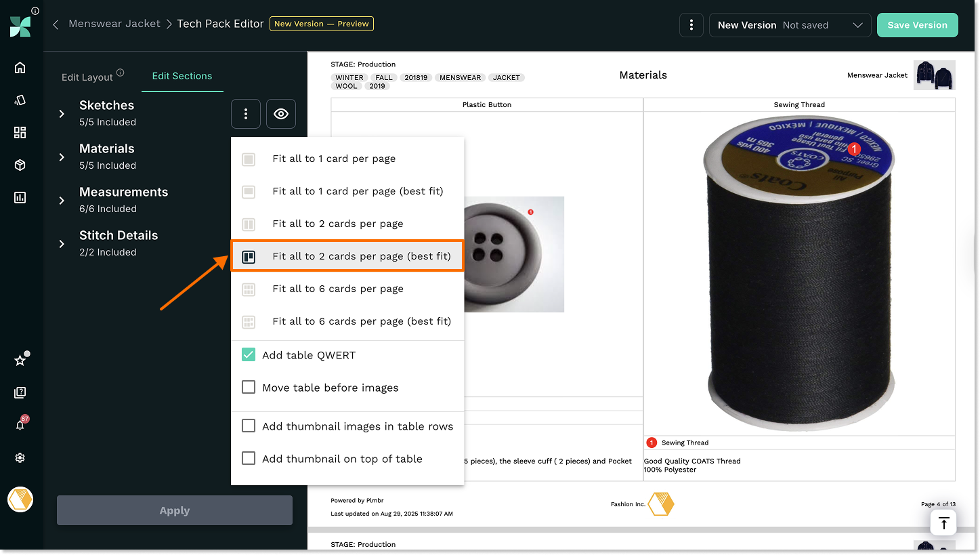The height and width of the screenshot is (555, 980).
Task: Open the settings gear icon
Action: tap(20, 458)
